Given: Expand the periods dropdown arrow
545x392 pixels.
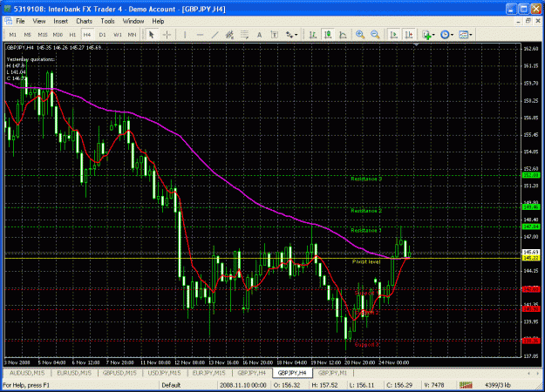Looking at the screenshot, I should tap(452, 35).
